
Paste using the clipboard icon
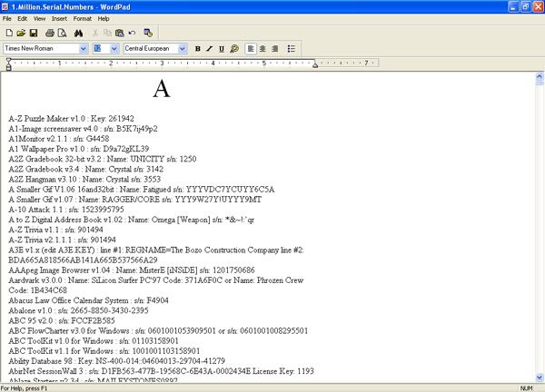(120, 33)
